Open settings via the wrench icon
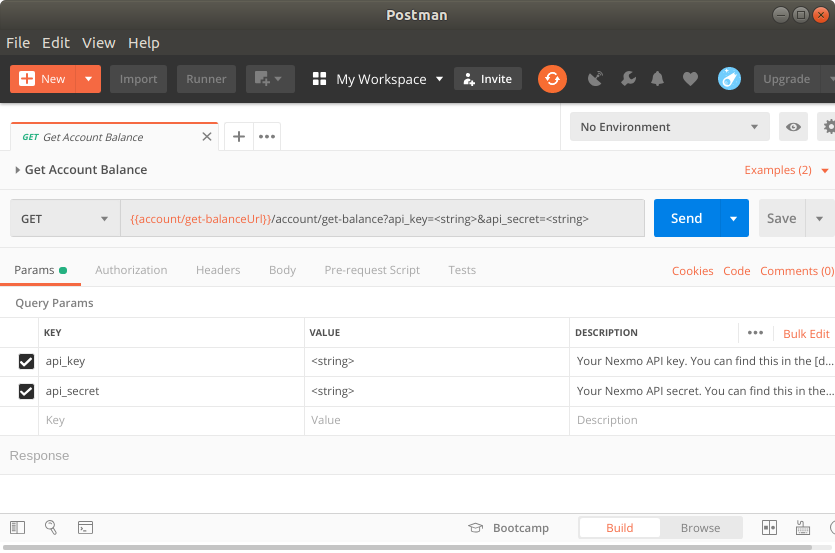 pyautogui.click(x=628, y=79)
